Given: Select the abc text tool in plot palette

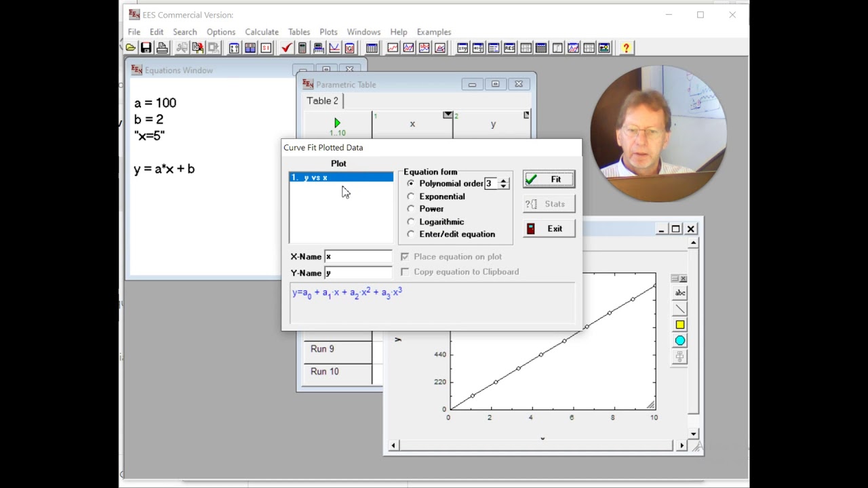Looking at the screenshot, I should (680, 293).
